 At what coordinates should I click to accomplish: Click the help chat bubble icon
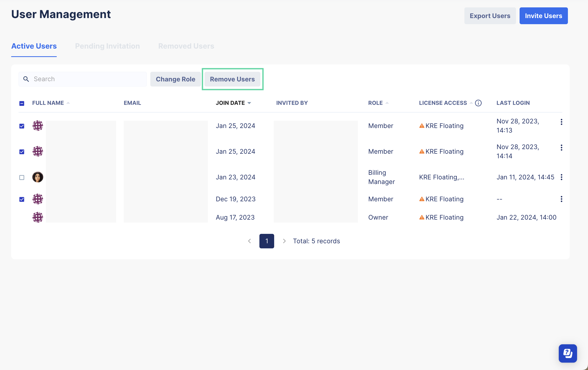point(567,353)
